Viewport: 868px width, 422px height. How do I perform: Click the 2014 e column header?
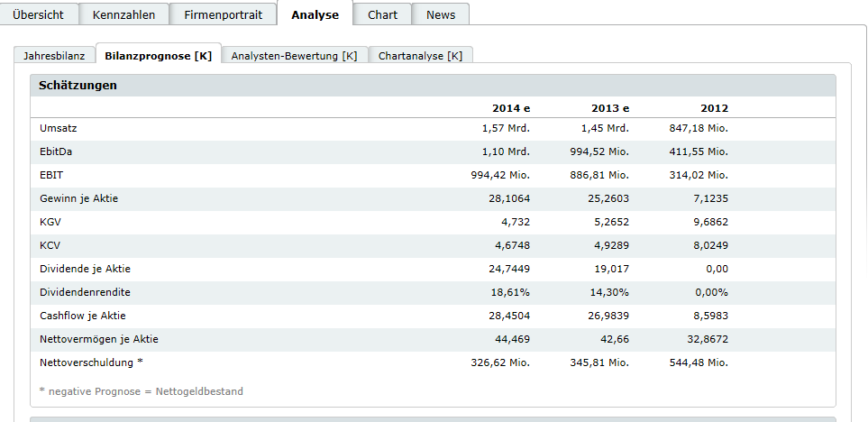point(510,108)
